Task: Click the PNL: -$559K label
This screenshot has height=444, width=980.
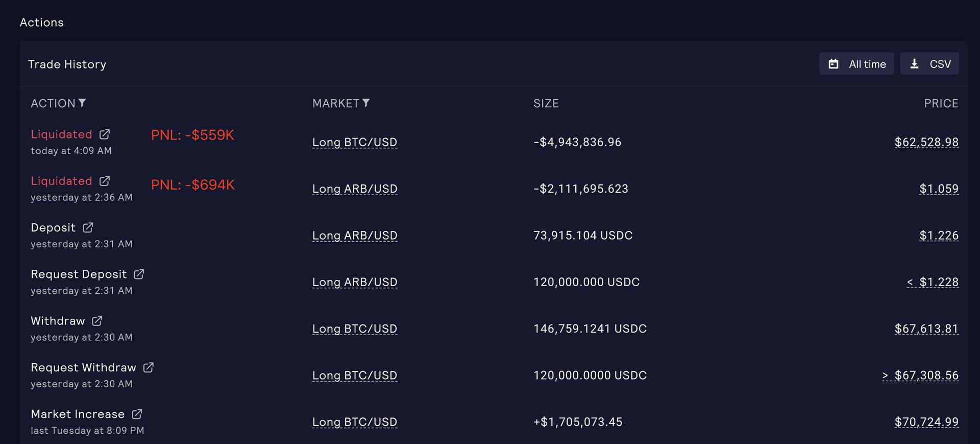Action: point(192,135)
